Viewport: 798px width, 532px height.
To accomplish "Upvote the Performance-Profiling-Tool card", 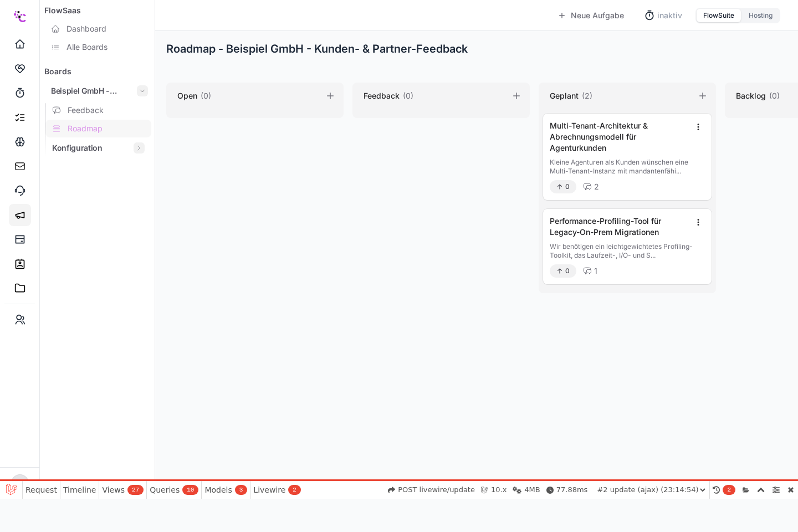I will 563,271.
